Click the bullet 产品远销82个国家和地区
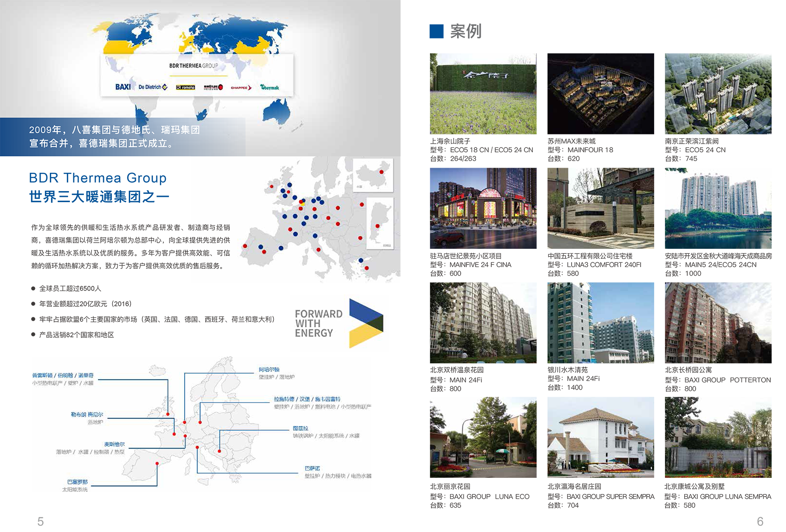This screenshot has width=786, height=532. click(x=76, y=335)
